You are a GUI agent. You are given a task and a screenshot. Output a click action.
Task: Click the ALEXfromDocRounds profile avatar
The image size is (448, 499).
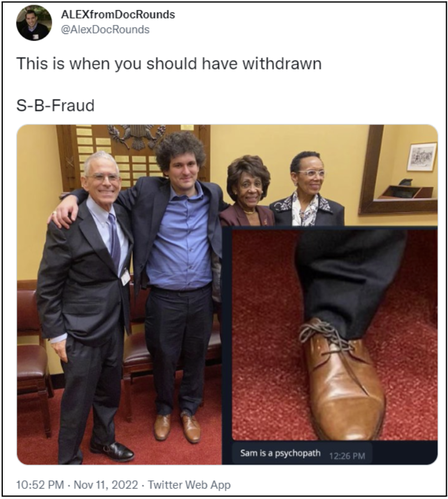[34, 23]
